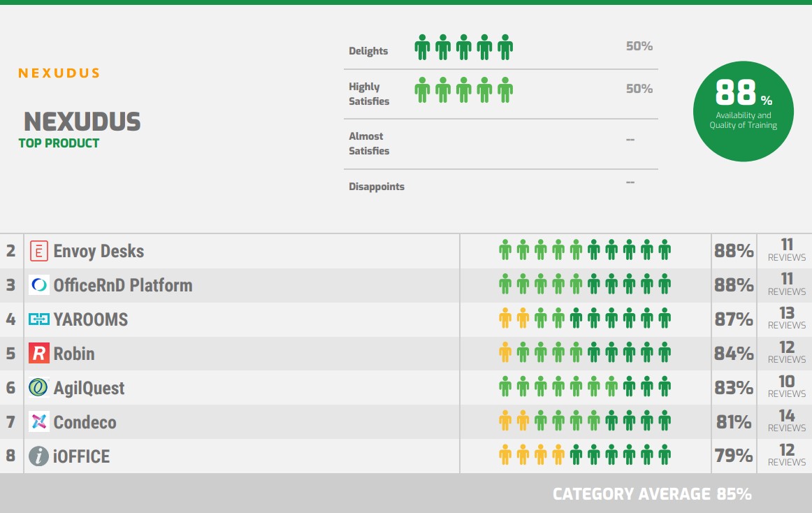Click rank number 5 beside Robin
The image size is (812, 513).
click(11, 354)
